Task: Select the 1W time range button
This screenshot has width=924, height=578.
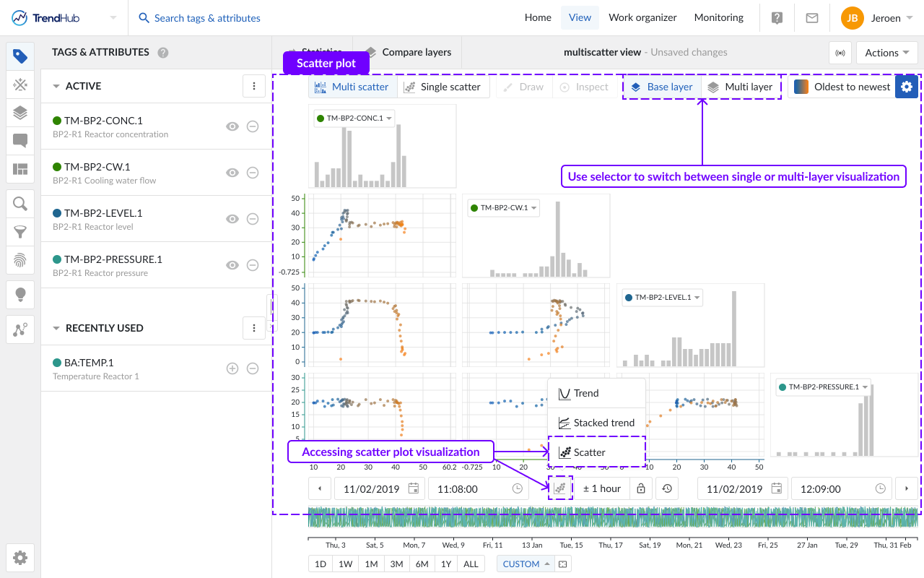Action: point(346,564)
